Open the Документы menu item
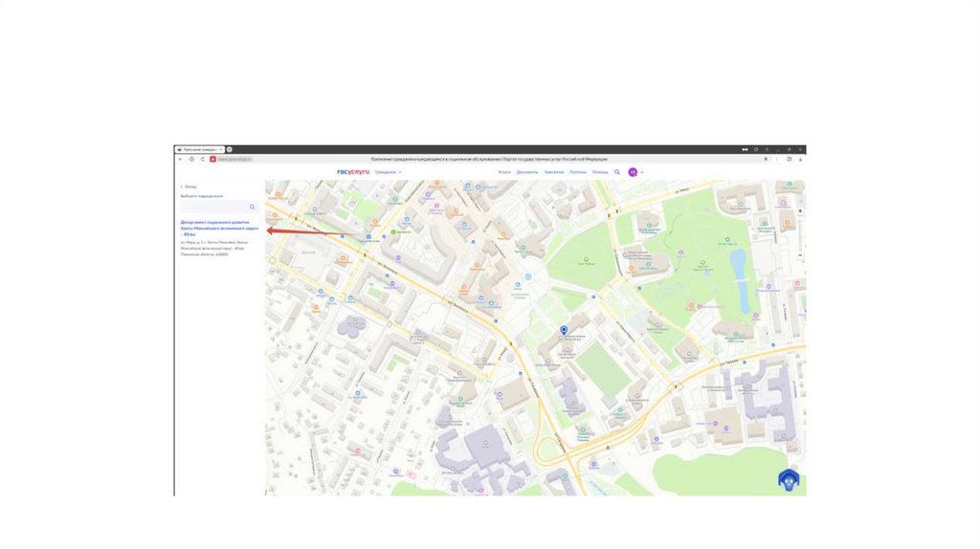The image size is (980, 549). (x=527, y=172)
